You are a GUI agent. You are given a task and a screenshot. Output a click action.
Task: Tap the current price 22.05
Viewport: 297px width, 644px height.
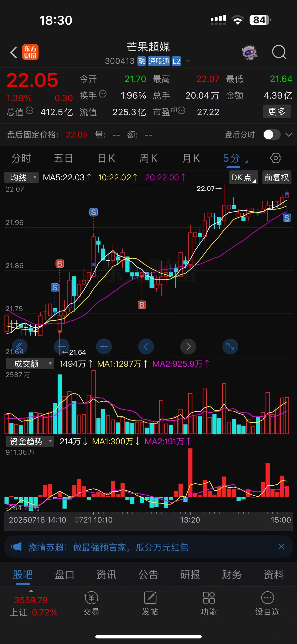click(x=32, y=80)
